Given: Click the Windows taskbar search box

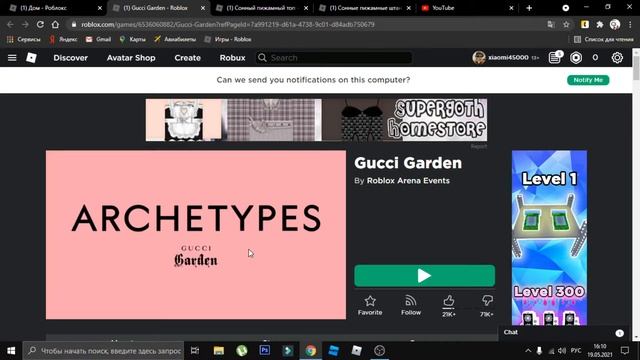Looking at the screenshot, I should pyautogui.click(x=103, y=351).
